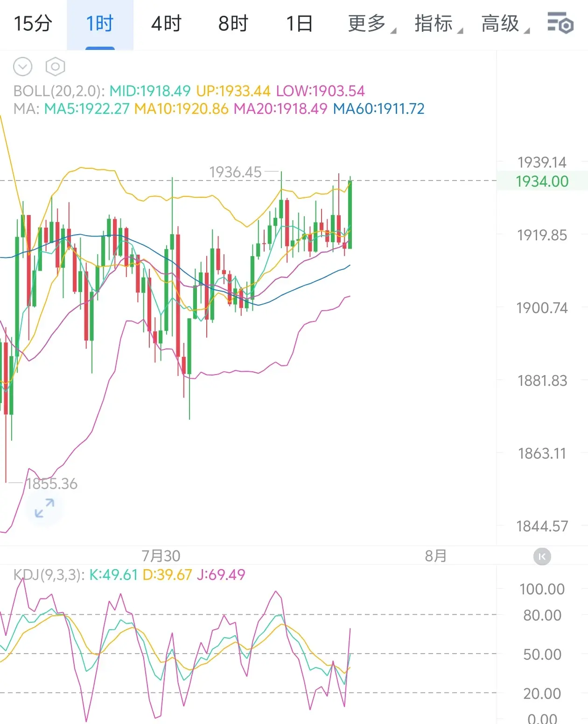Click the KDJ 80.00 scale label
Screen dimensions: 588x724
pyautogui.click(x=542, y=615)
